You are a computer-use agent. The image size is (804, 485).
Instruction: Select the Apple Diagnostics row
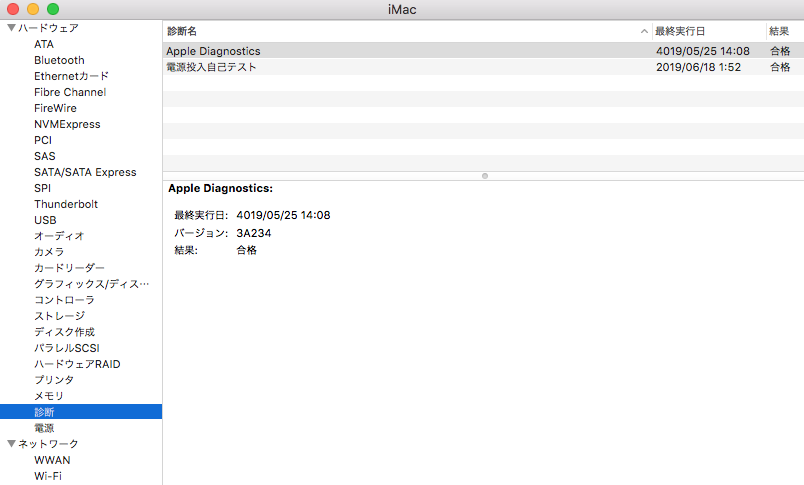point(213,51)
